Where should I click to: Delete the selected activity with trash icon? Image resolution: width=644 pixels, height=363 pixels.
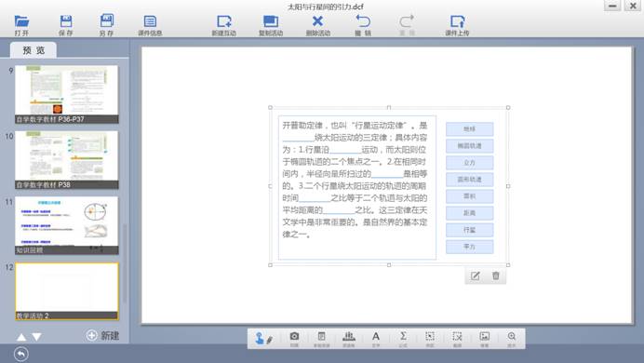point(496,276)
